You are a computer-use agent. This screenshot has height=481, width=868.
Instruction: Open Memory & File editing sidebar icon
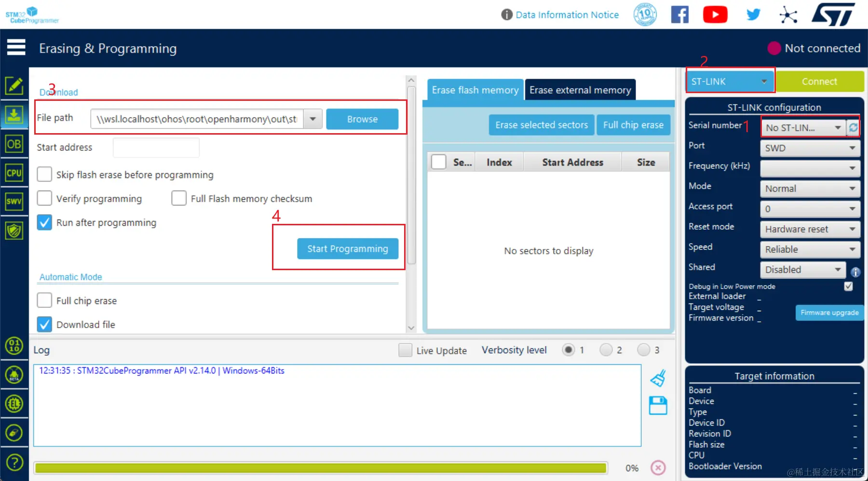coord(14,86)
